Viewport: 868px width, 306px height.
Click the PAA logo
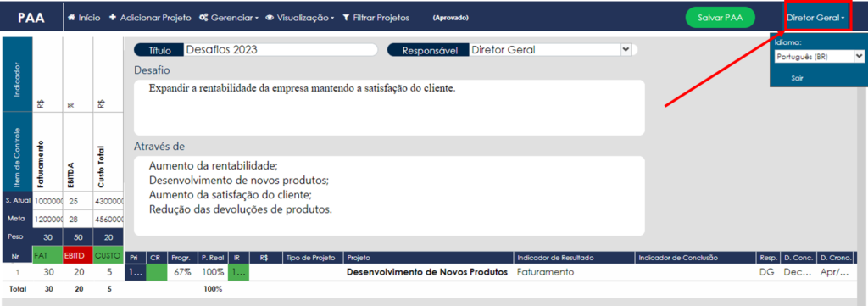(x=31, y=18)
